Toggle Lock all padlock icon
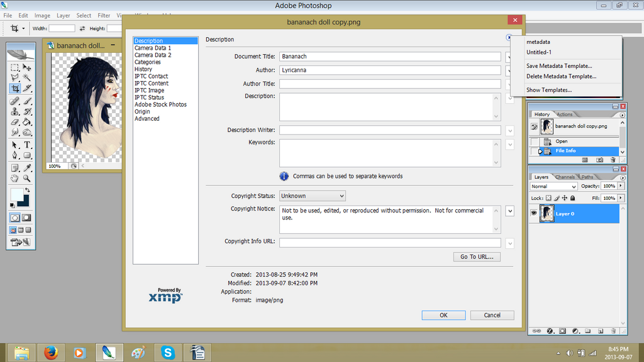Screen dimensions: 644x362 pos(572,198)
